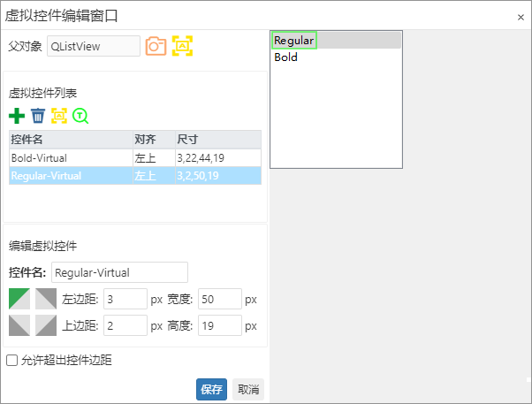The image size is (532, 404).
Task: Delete the selected virtual control with trash icon
Action: (x=38, y=116)
